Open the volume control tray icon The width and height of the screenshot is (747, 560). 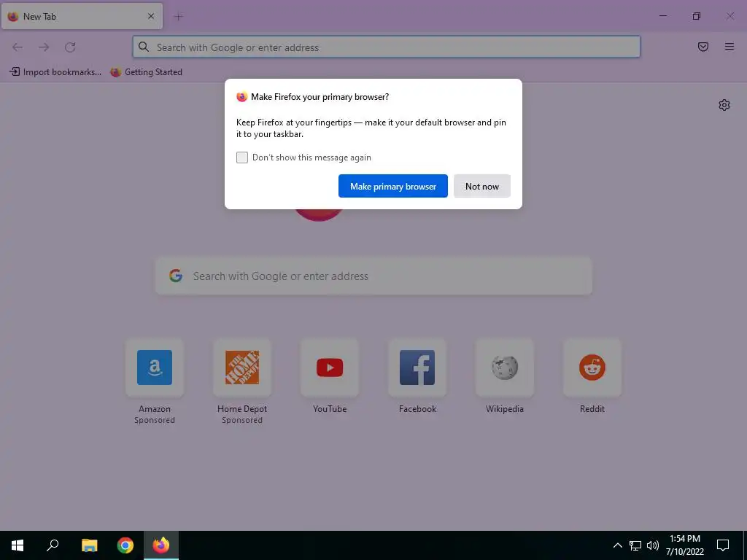(x=653, y=545)
